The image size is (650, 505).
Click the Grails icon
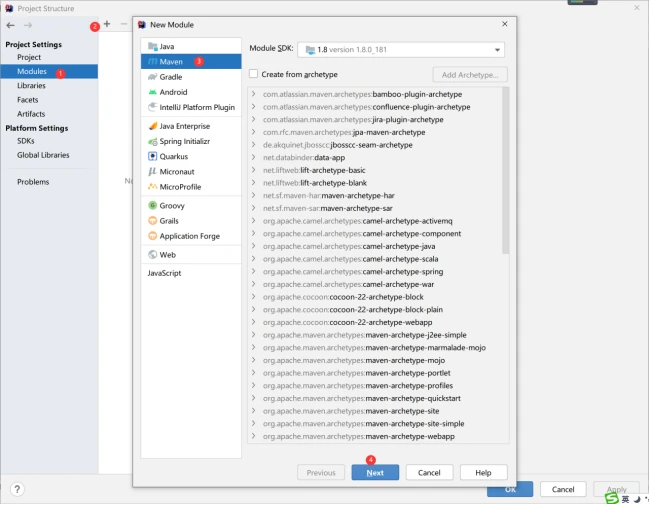(153, 221)
